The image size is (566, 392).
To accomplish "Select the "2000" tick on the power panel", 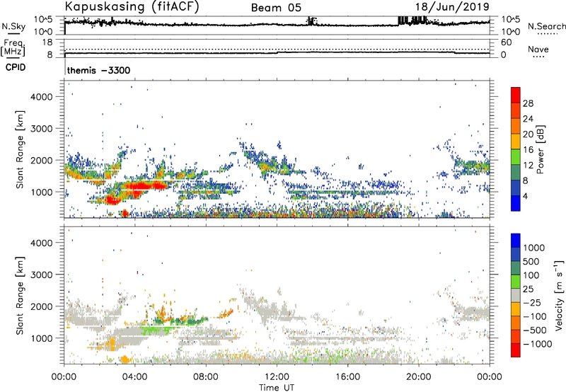I will (x=42, y=160).
